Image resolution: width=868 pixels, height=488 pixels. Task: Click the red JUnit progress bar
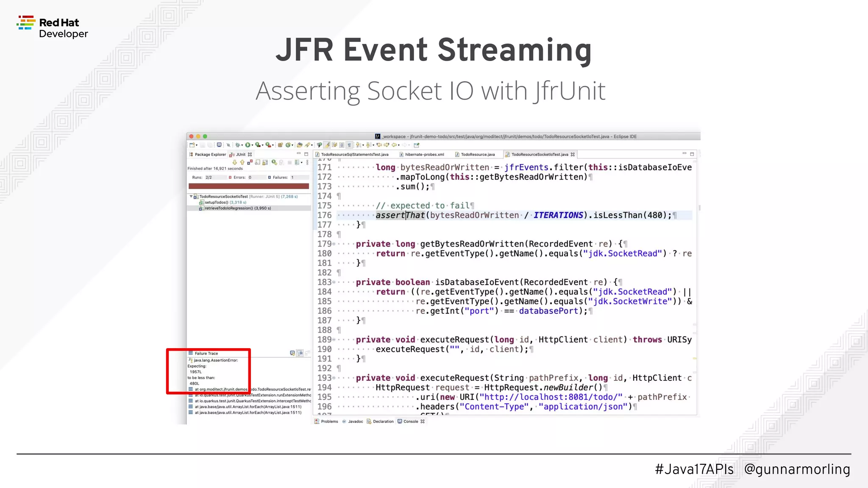(249, 186)
